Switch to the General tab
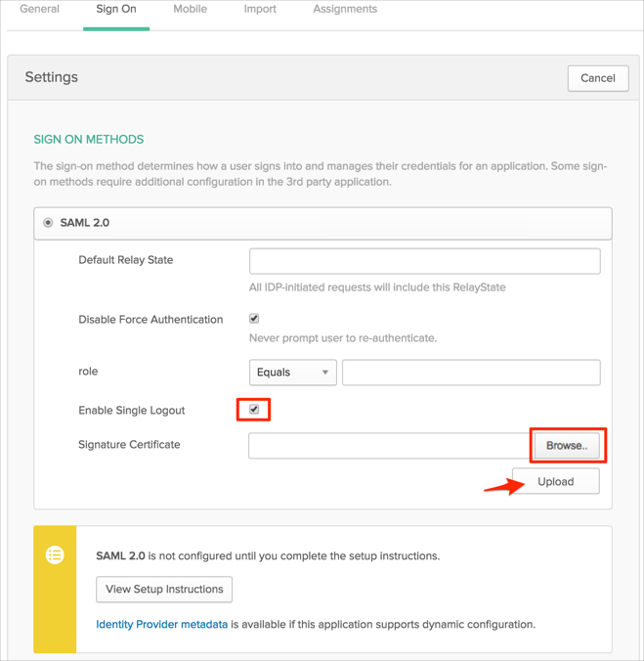Image resolution: width=644 pixels, height=661 pixels. [x=39, y=9]
